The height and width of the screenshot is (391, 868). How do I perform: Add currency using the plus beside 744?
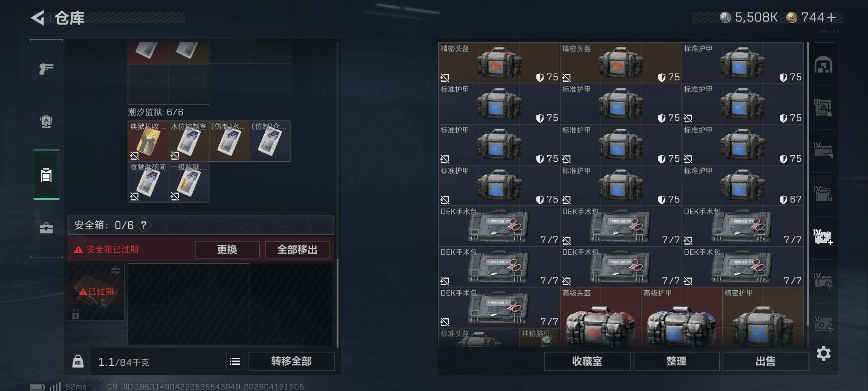click(831, 17)
